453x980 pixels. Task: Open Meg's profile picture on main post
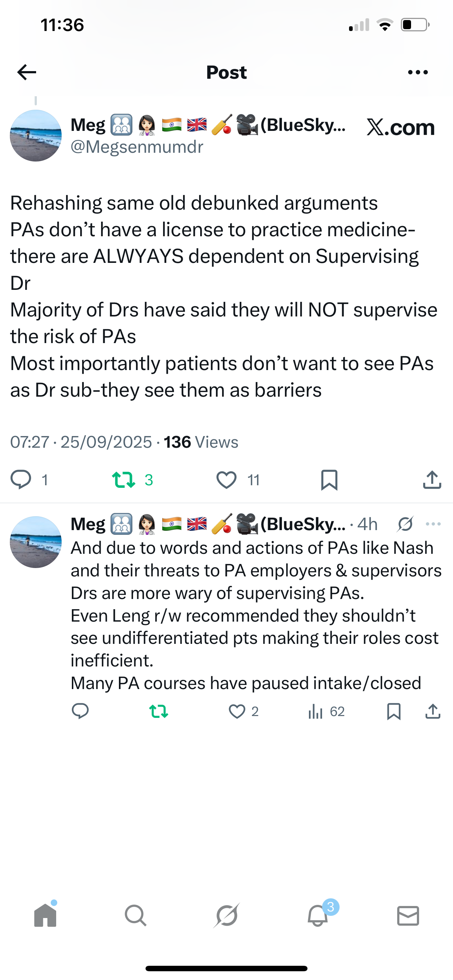(36, 136)
